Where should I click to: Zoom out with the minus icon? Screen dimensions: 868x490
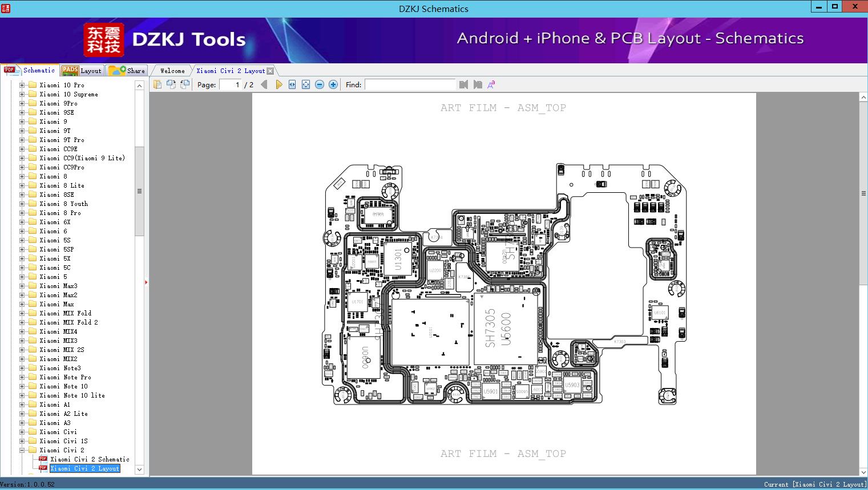[320, 84]
